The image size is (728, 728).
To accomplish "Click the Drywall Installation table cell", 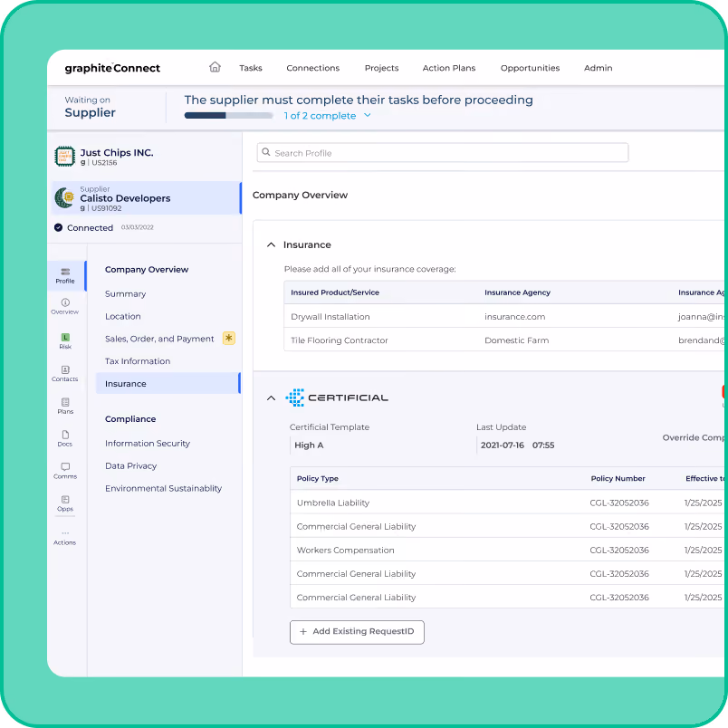I will 330,317.
